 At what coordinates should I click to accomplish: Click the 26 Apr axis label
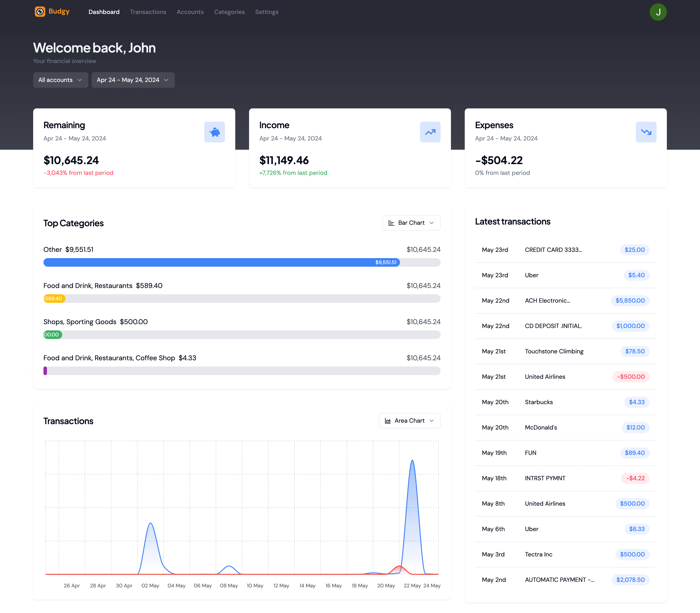pos(71,586)
